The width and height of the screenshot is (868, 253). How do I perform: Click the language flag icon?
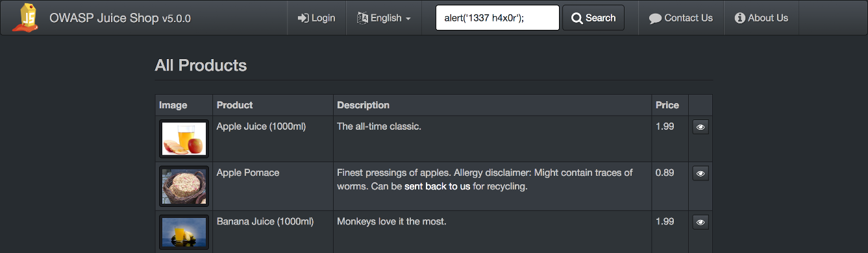[x=362, y=18]
